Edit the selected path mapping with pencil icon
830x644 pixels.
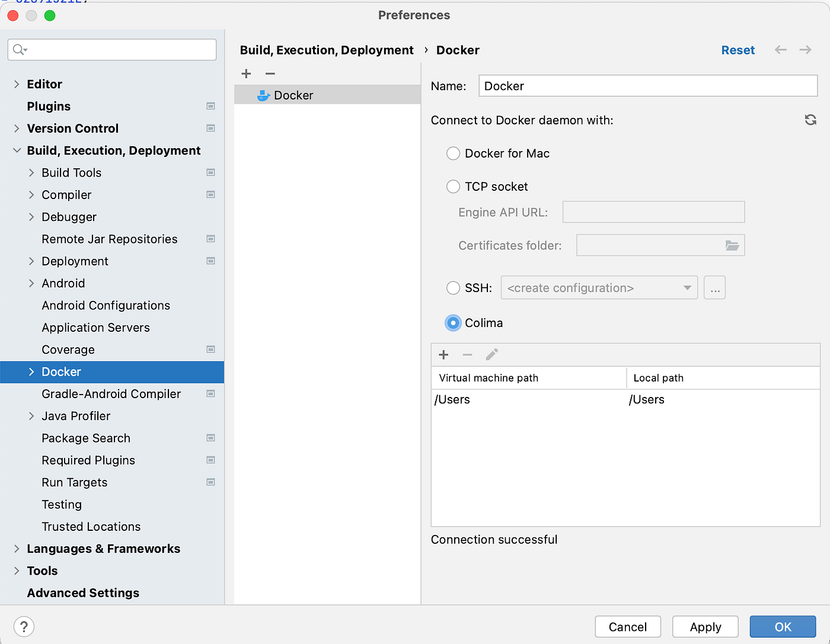pos(491,355)
